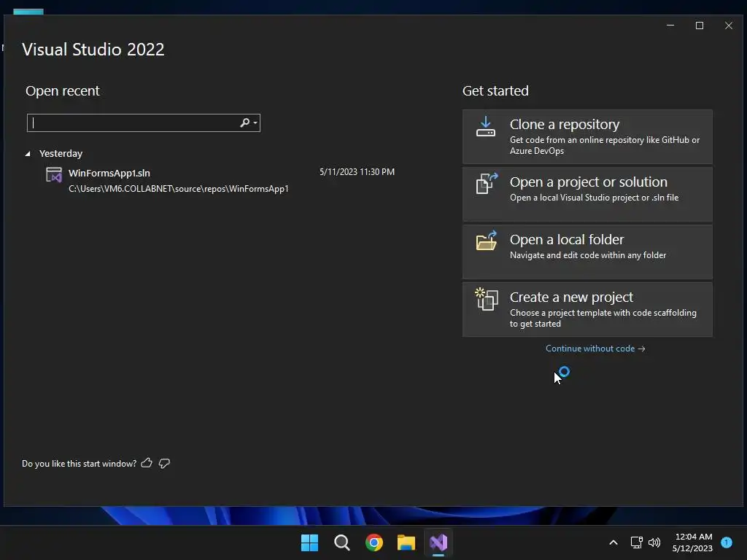The width and height of the screenshot is (747, 560).
Task: Click the Create a new project icon
Action: click(487, 299)
